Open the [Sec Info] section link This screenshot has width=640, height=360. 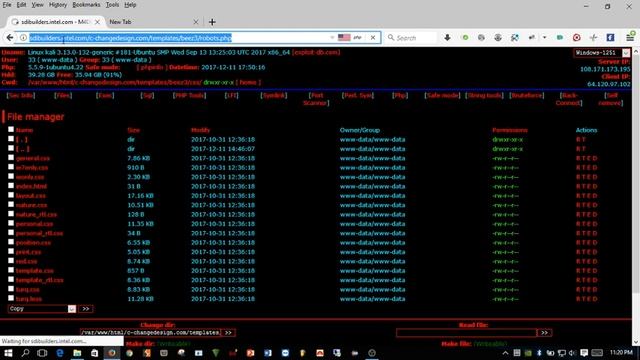[21, 96]
